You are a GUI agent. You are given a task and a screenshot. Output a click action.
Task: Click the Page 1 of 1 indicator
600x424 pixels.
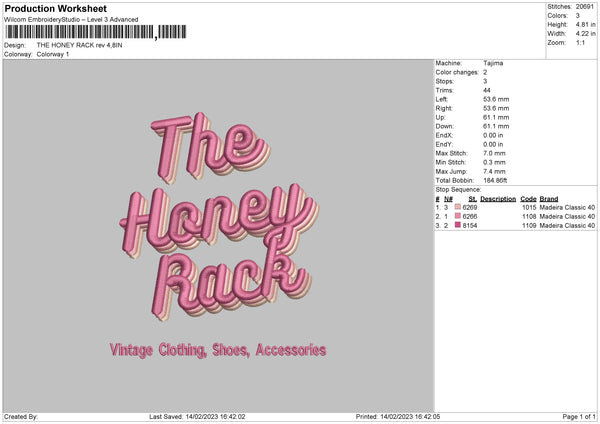click(x=579, y=417)
